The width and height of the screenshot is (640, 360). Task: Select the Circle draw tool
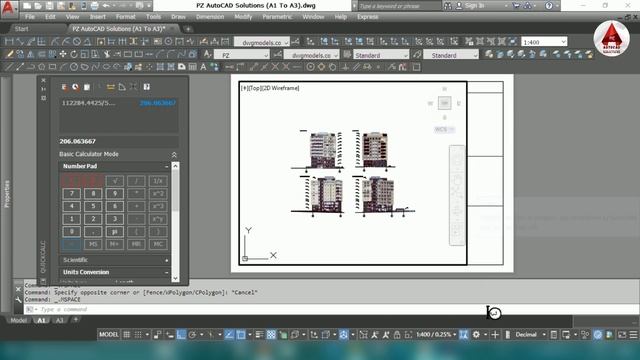[x=74, y=67]
